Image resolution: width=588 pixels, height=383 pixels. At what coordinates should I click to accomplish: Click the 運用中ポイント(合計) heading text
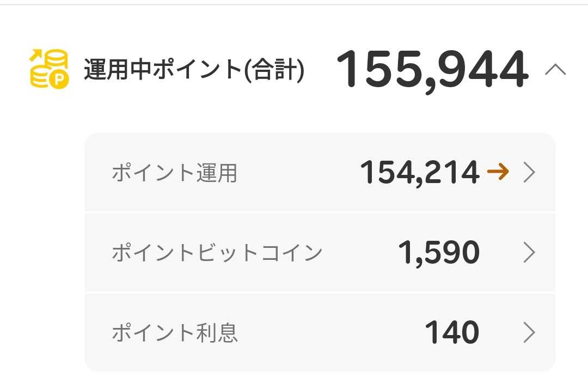(194, 70)
